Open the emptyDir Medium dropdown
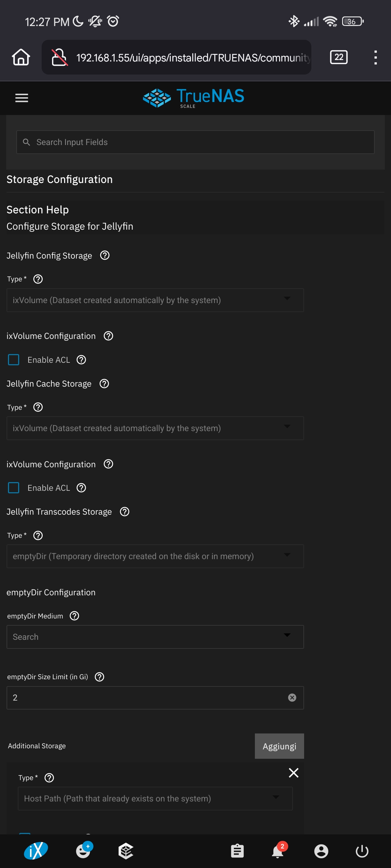The image size is (391, 868). [x=155, y=637]
